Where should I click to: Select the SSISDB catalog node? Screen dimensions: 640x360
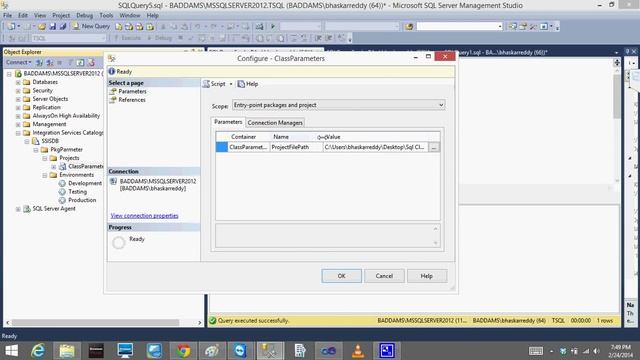click(50, 141)
